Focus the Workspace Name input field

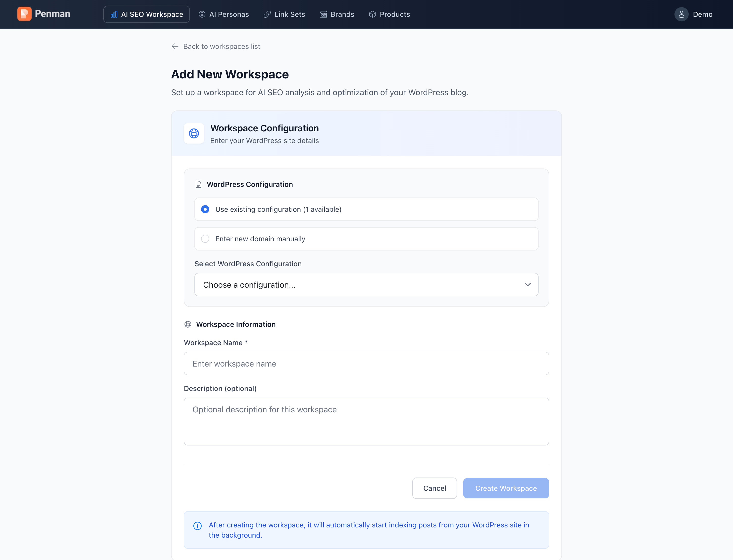coord(366,364)
